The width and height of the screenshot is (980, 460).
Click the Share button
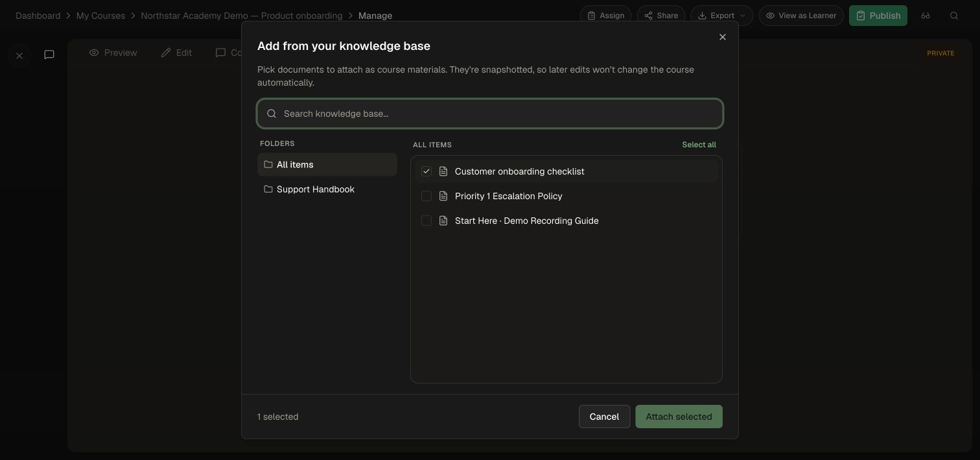(660, 16)
